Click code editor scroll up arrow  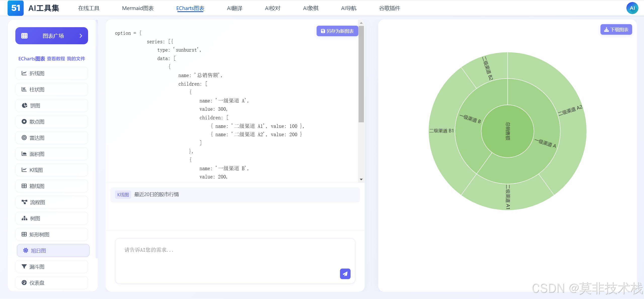361,23
